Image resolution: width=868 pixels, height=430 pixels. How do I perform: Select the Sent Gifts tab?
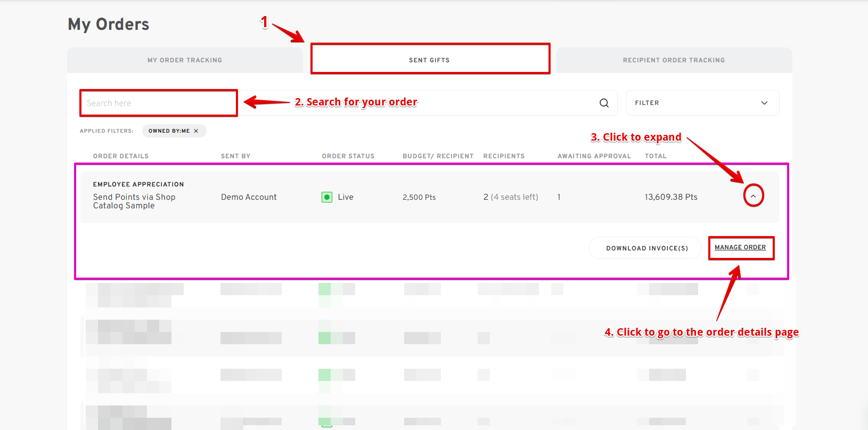pyautogui.click(x=429, y=60)
